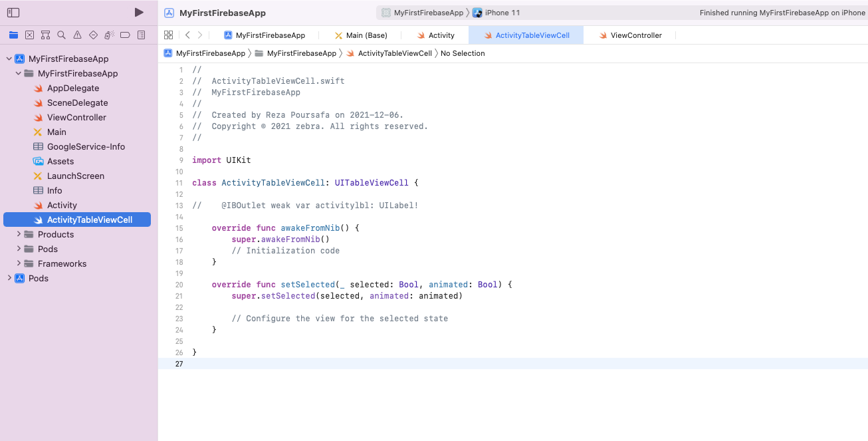Click the commented @IBOutlet activitylbl line
The image size is (868, 441).
point(306,206)
